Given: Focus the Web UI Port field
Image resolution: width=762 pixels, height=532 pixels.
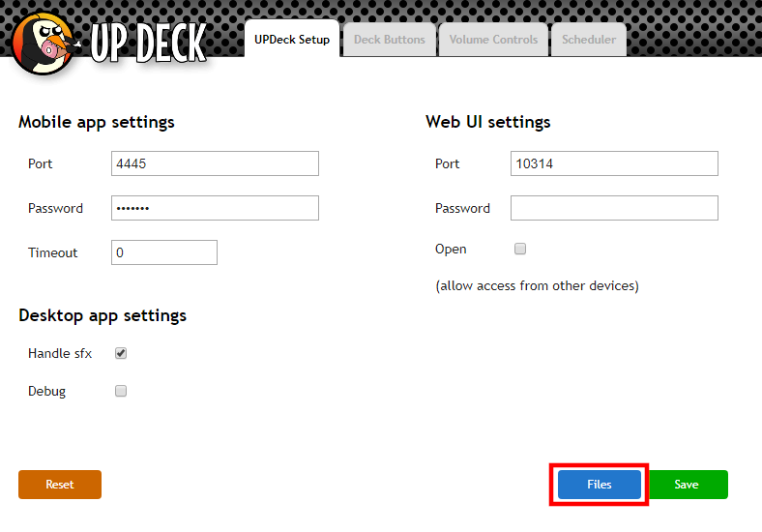Looking at the screenshot, I should click(x=614, y=163).
